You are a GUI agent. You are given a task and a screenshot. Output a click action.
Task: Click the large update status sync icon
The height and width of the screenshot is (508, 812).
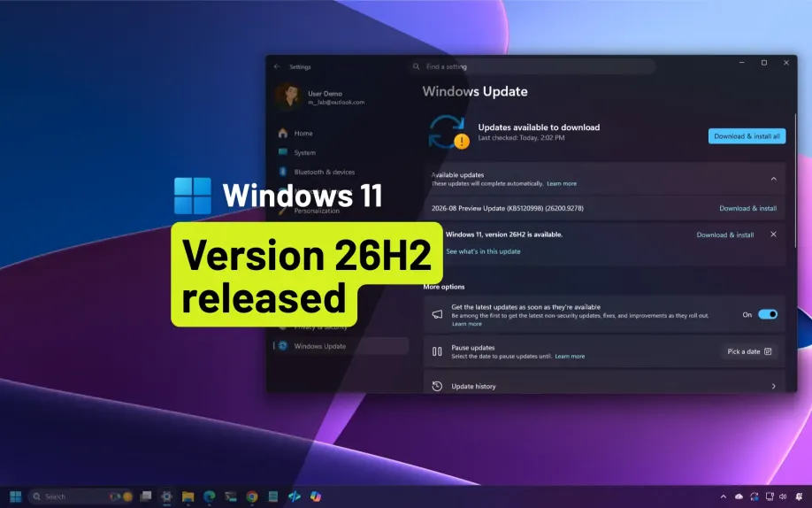click(x=448, y=132)
